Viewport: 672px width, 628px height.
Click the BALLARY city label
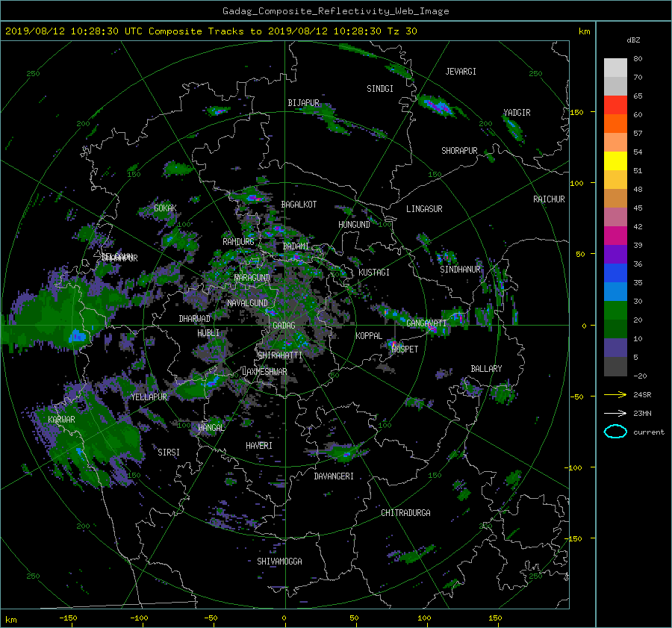486,369
